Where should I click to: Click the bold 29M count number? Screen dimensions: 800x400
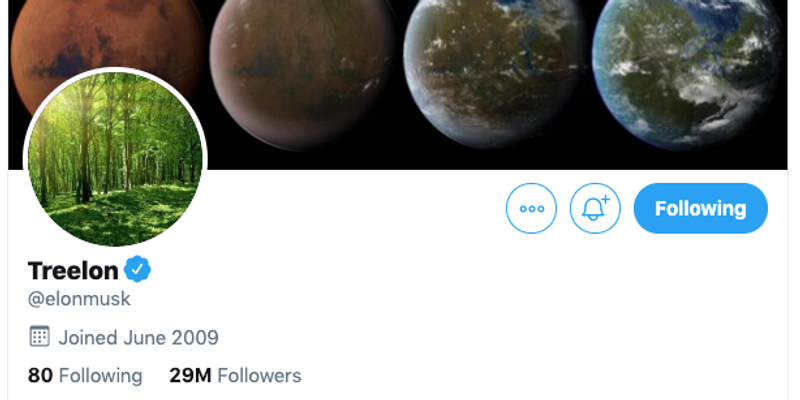coord(190,376)
